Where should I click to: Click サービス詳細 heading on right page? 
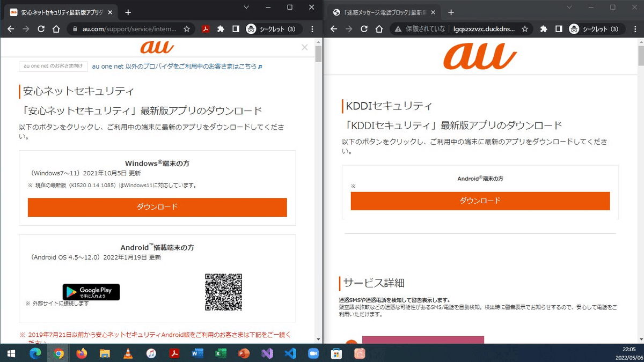pos(374,284)
